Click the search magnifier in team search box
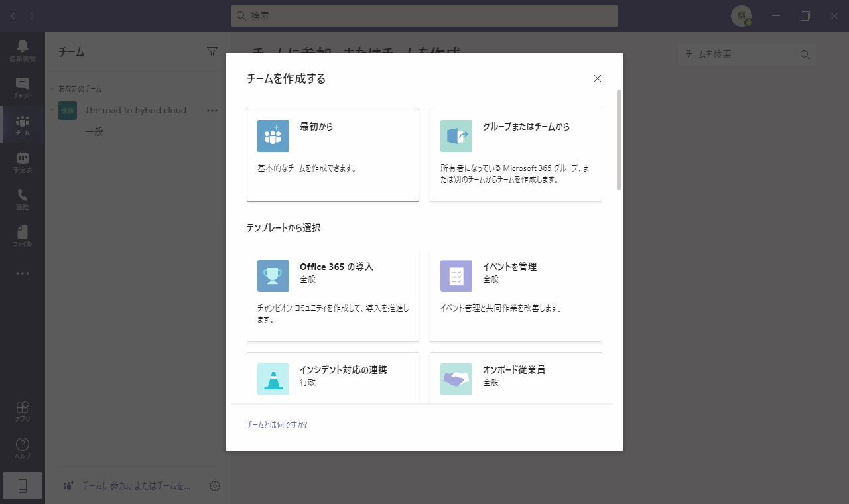The image size is (849, 504). [x=805, y=55]
